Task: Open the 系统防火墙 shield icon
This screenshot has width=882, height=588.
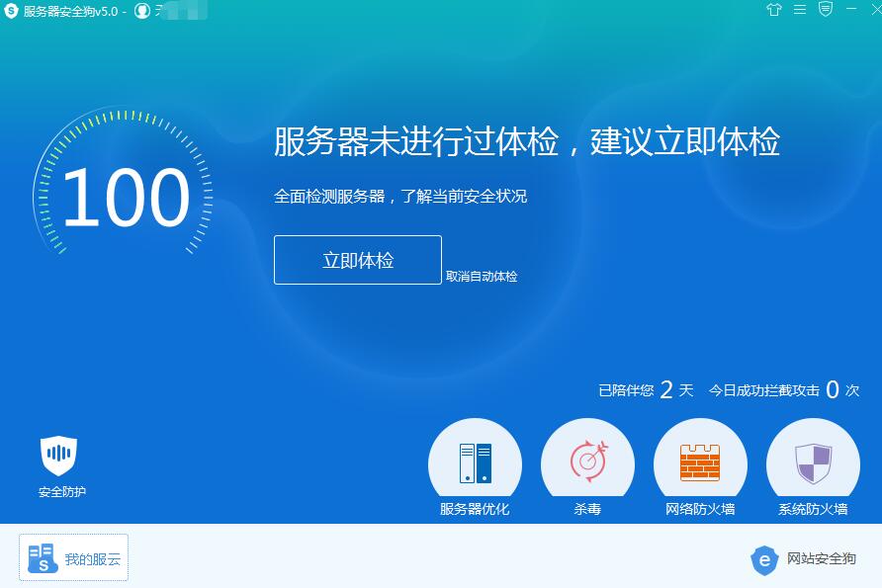Action: [x=814, y=463]
